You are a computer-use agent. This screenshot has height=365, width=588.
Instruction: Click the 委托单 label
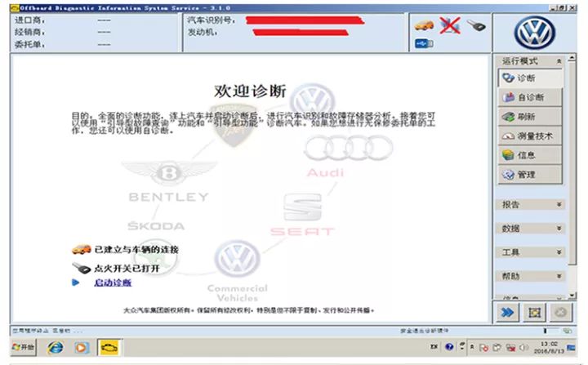coord(29,44)
